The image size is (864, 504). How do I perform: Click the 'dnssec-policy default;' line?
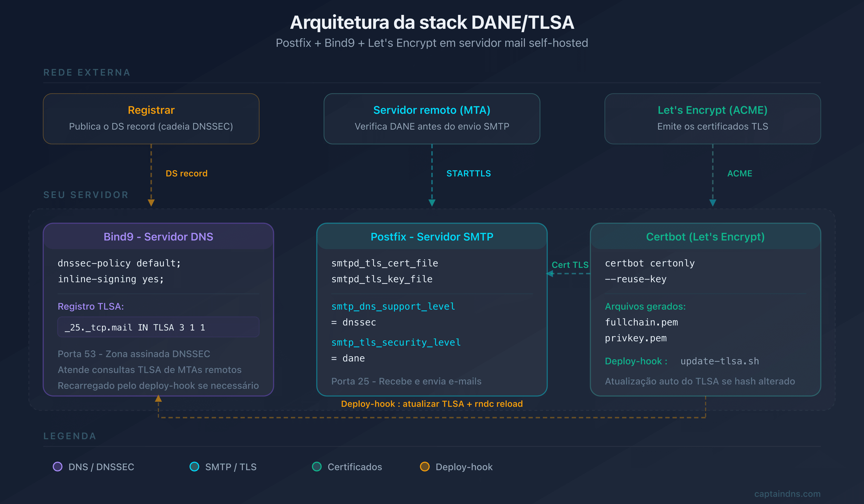tap(119, 263)
